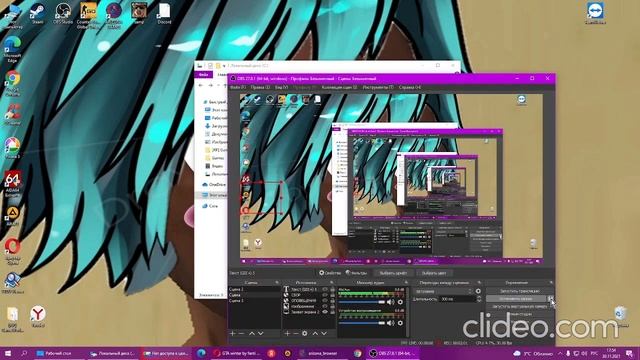This screenshot has width=640, height=360.
Task: Open the File menu in OBS
Action: tap(238, 87)
